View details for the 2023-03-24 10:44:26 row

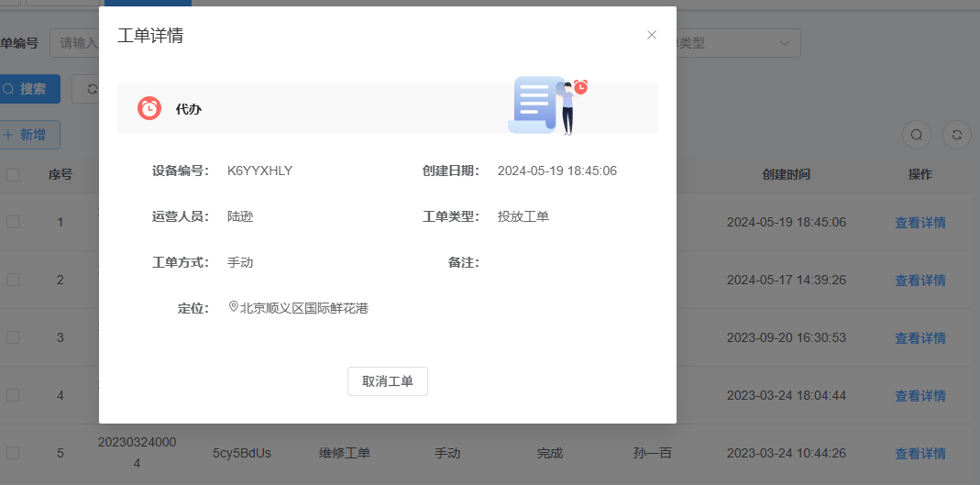click(x=919, y=453)
